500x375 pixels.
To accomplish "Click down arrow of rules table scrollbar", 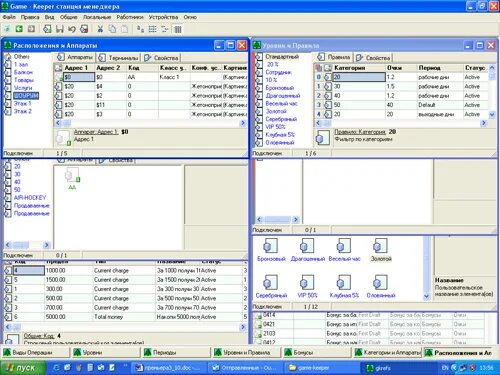I will point(492,115).
